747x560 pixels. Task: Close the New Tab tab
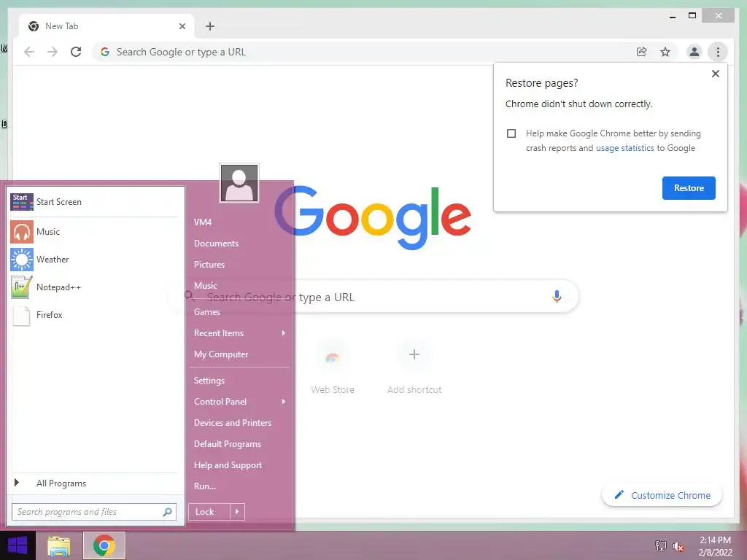[182, 26]
